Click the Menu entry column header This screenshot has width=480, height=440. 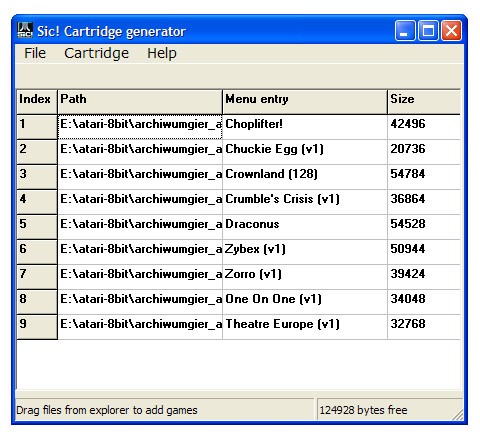coord(305,102)
